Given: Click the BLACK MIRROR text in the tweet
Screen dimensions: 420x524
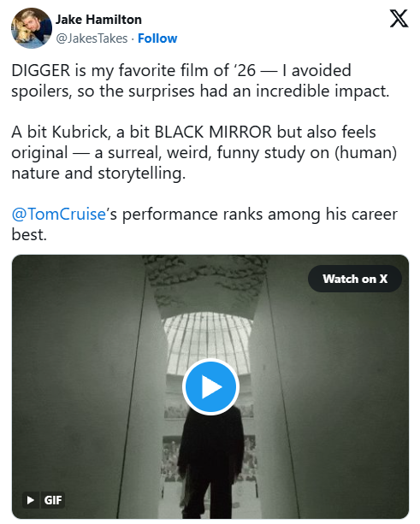Looking at the screenshot, I should point(213,132).
